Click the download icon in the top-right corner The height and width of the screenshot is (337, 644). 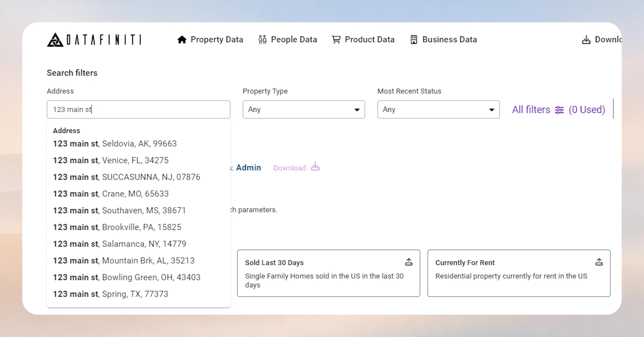[x=586, y=40]
